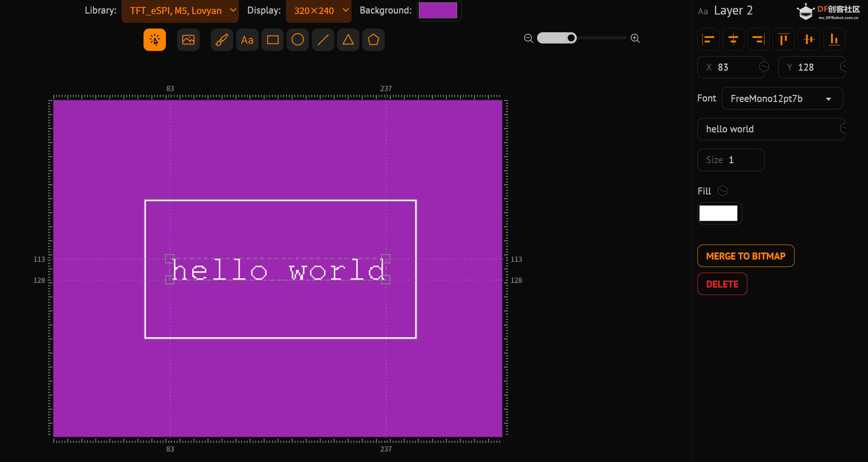This screenshot has height=462, width=868.
Task: Open the Library dropdown
Action: click(180, 11)
